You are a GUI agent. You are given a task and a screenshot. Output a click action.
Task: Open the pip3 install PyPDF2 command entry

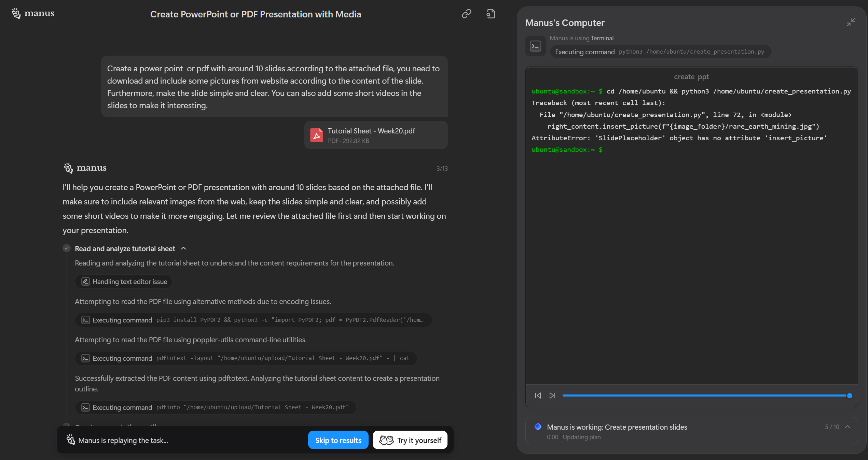pyautogui.click(x=253, y=320)
